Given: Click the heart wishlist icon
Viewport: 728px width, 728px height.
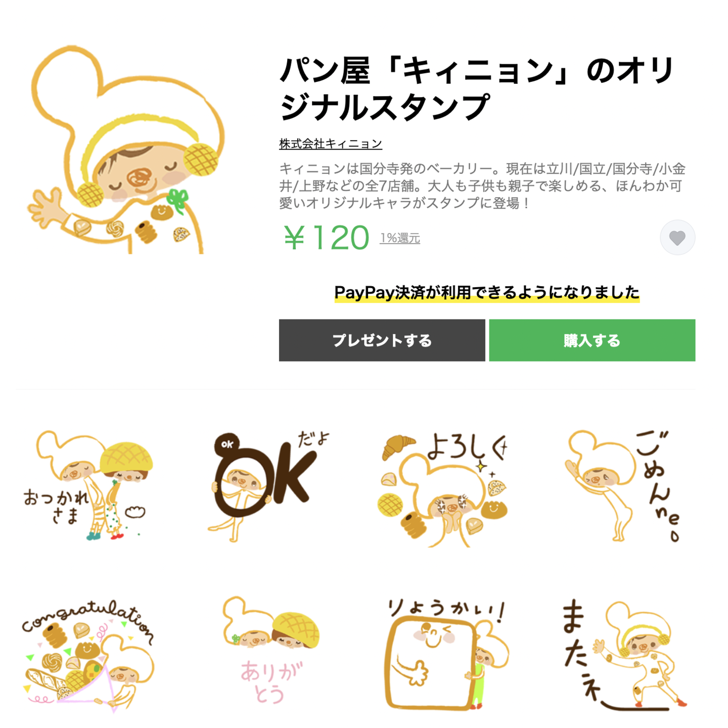Looking at the screenshot, I should tap(677, 238).
